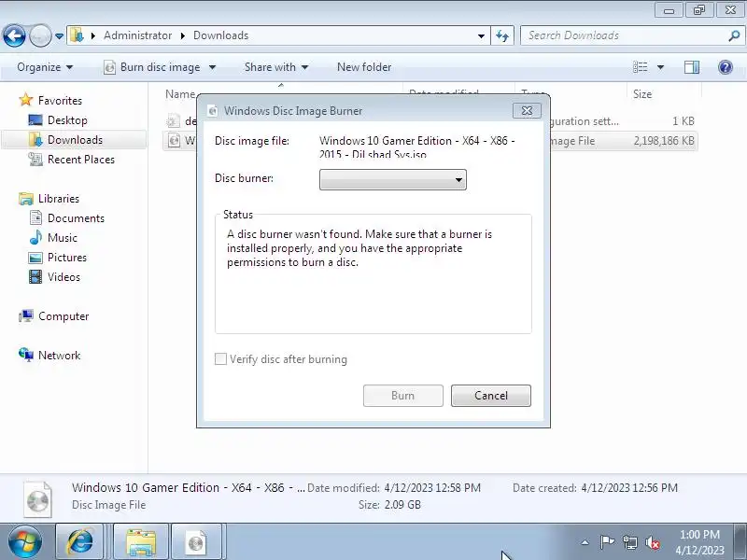This screenshot has height=560, width=747.
Task: Expand the Burn disc image dropdown arrow
Action: (213, 67)
